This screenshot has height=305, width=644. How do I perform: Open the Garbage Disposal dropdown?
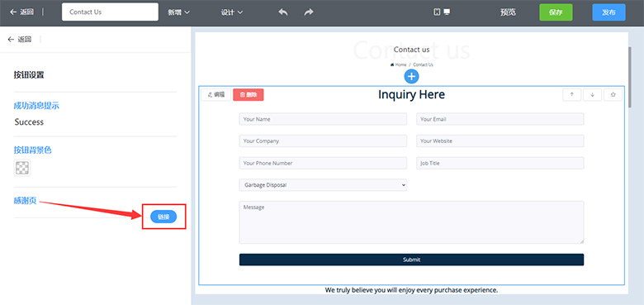(x=323, y=185)
